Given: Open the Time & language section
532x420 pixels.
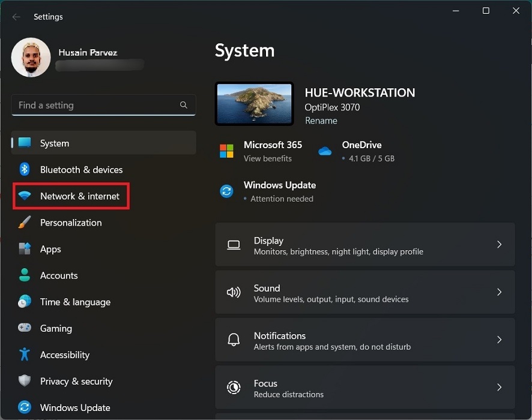Looking at the screenshot, I should coord(76,302).
